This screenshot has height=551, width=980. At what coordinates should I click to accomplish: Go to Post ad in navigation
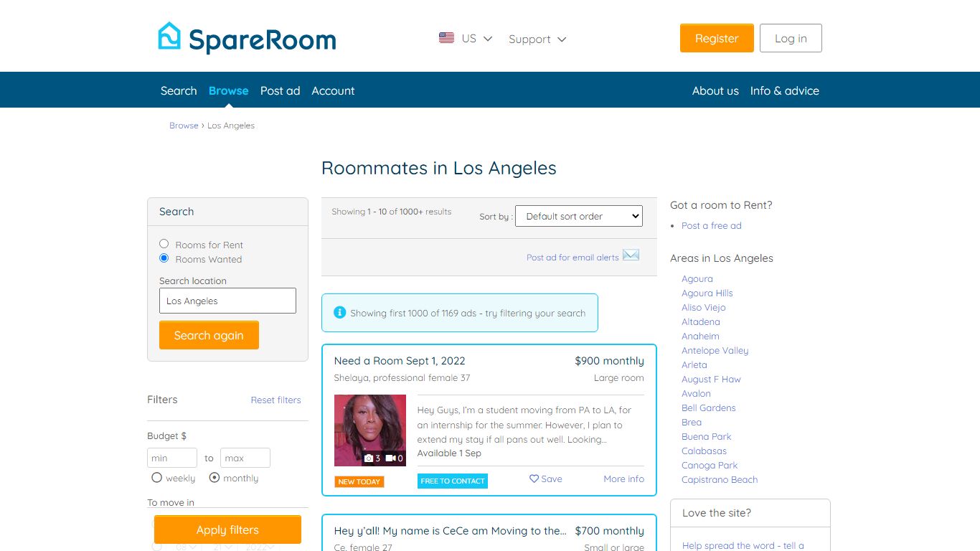tap(280, 90)
